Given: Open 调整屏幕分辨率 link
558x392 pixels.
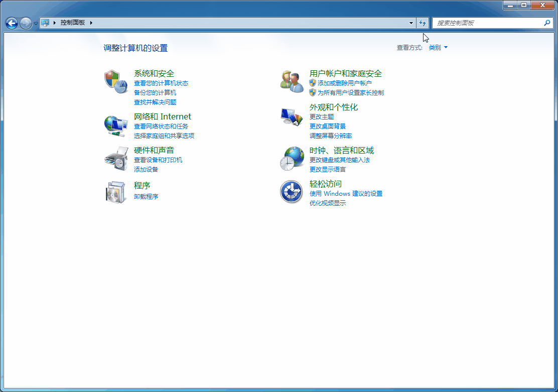Looking at the screenshot, I should (x=331, y=136).
